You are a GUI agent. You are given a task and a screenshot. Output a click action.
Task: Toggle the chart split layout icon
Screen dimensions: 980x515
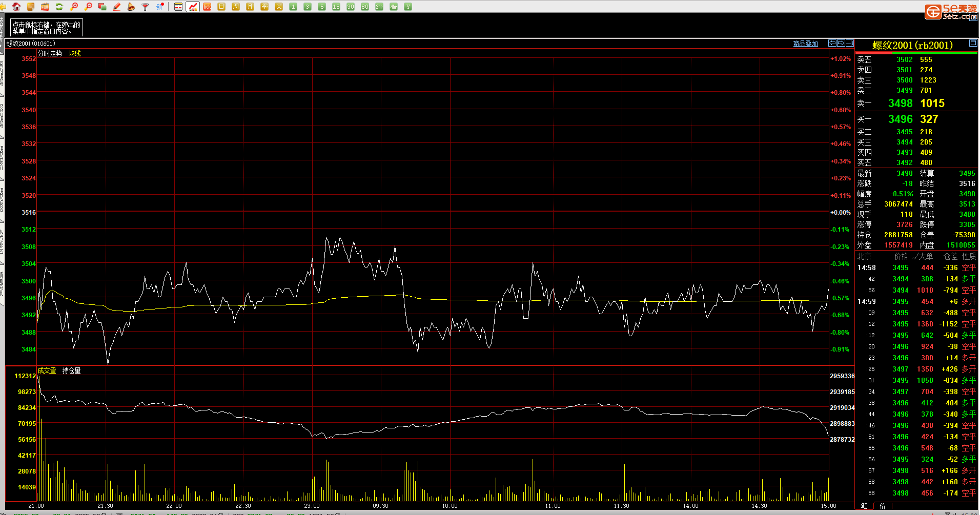pyautogui.click(x=850, y=43)
